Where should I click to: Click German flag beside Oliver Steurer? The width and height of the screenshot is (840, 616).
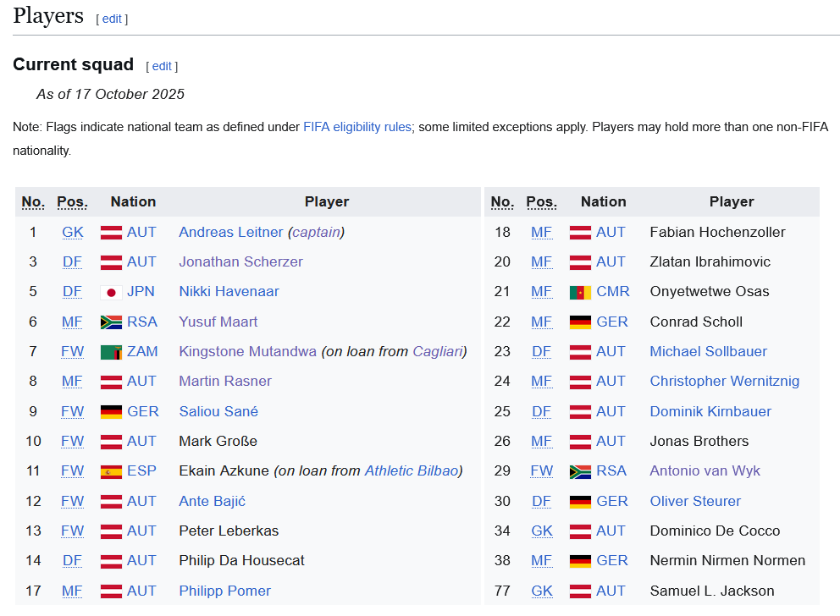[580, 502]
